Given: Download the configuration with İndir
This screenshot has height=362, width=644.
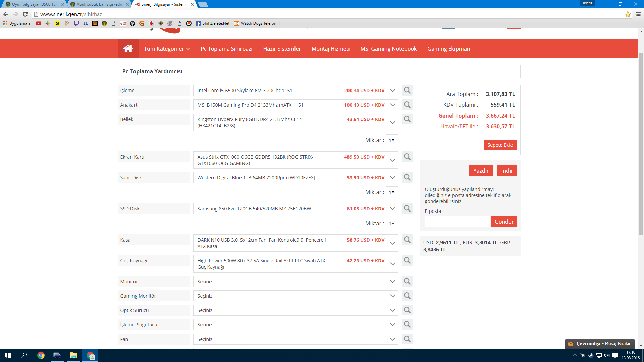Looking at the screenshot, I should (x=507, y=171).
